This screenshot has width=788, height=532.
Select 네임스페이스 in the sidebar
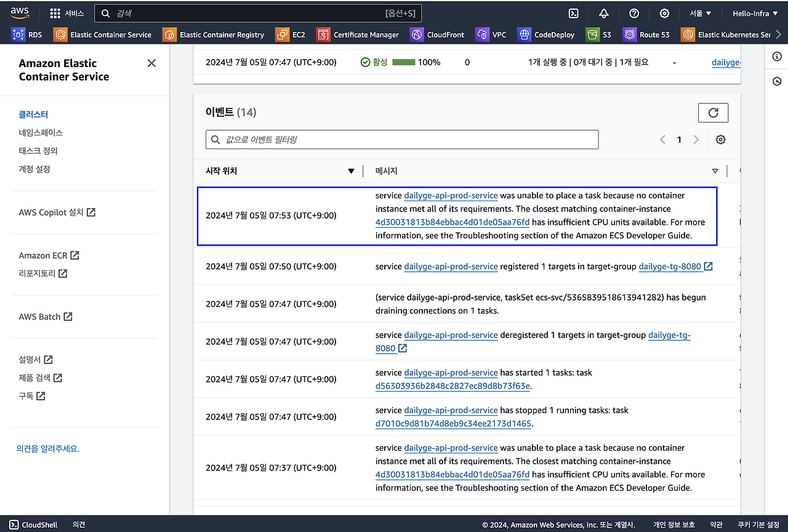click(41, 132)
